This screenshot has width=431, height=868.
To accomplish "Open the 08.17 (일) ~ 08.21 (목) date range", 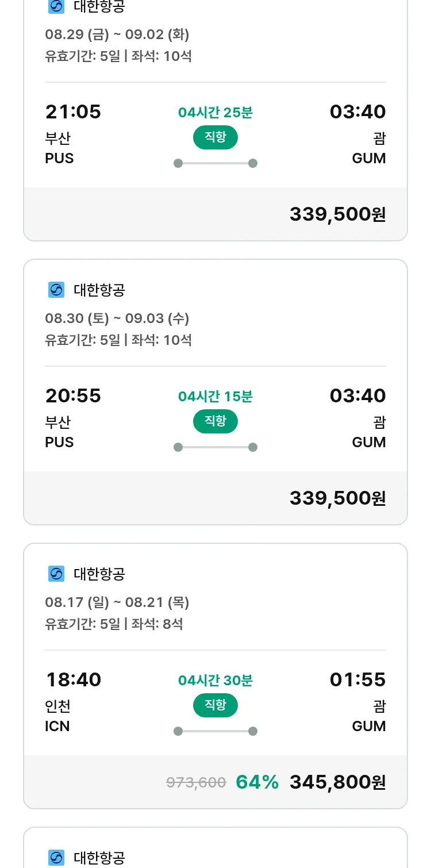I will click(117, 602).
